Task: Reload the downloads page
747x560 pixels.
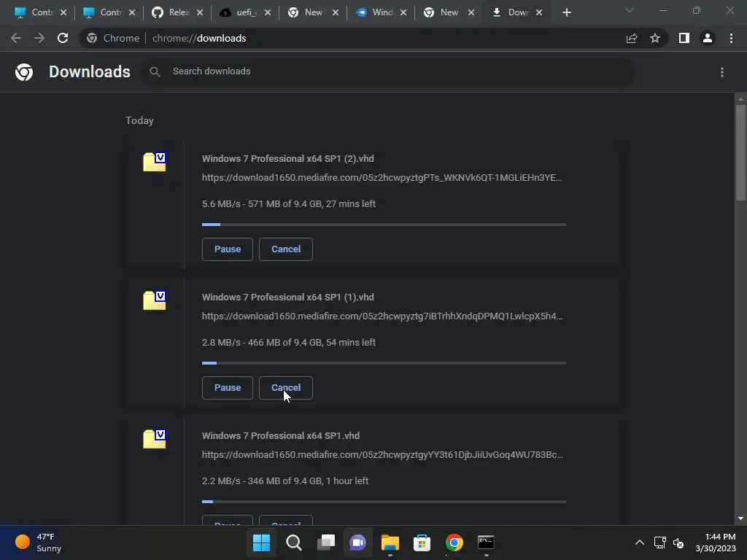Action: pos(63,38)
